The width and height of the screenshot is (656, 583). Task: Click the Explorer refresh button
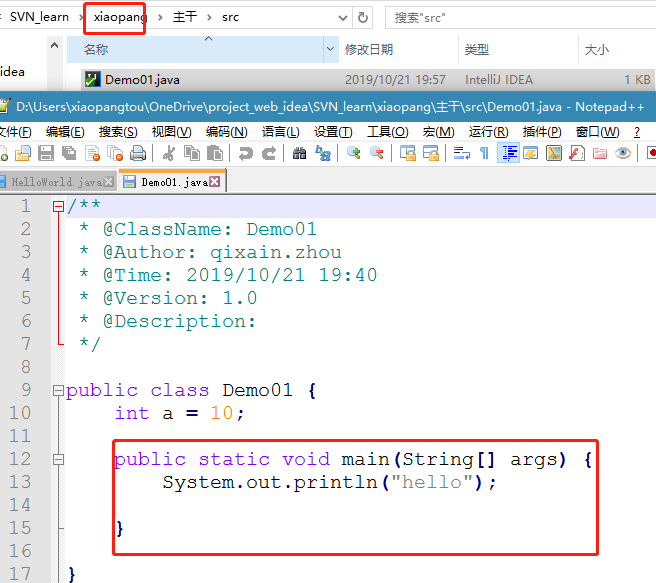click(x=363, y=18)
